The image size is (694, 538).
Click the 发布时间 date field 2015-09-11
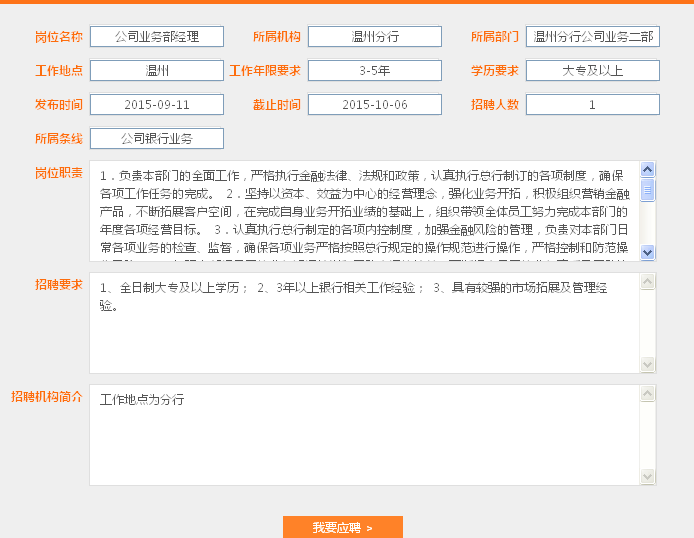coord(157,105)
